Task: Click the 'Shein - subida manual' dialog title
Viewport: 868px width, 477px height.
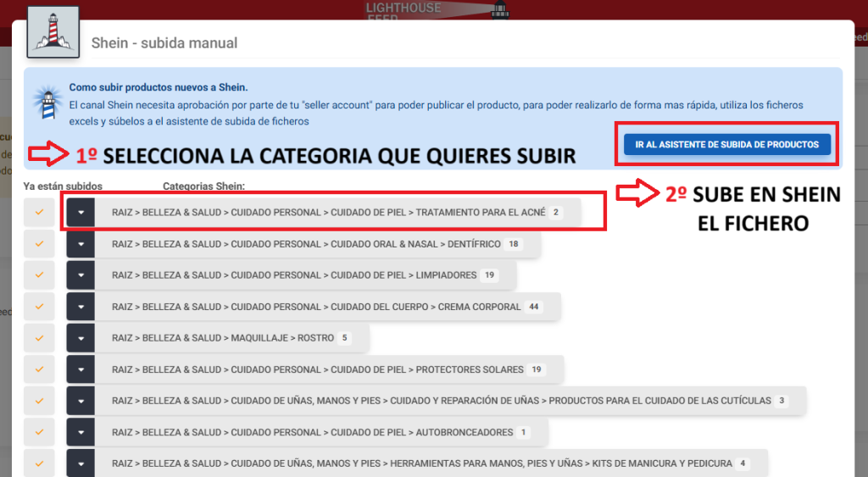Action: point(164,43)
